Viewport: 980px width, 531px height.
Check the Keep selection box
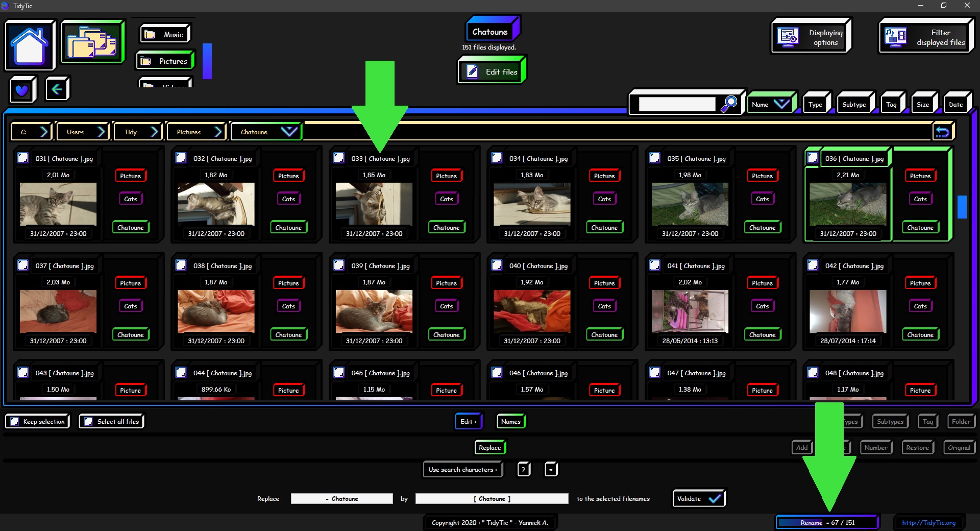point(15,421)
